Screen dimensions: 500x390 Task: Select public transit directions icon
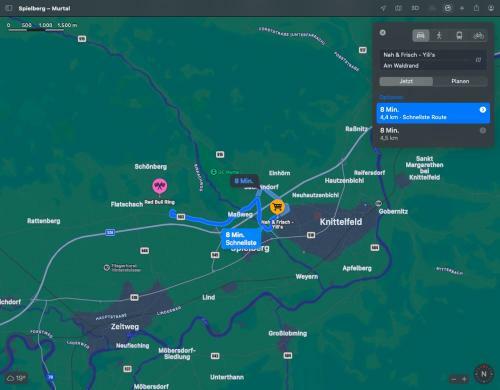[x=459, y=35]
